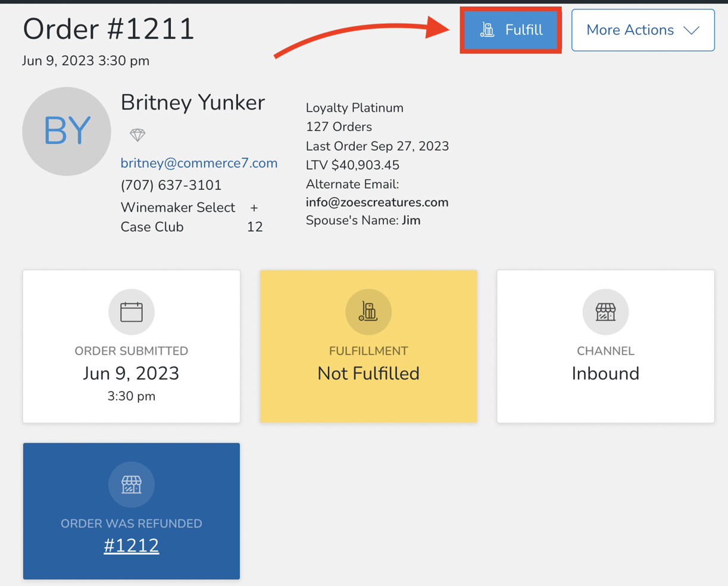
Task: Expand the chevron arrow on More Actions
Action: point(691,30)
